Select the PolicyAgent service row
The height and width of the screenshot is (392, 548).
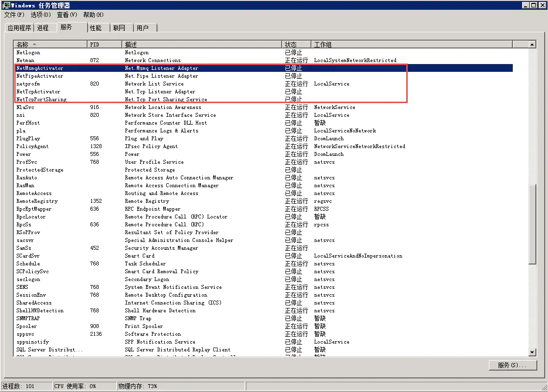(x=263, y=146)
